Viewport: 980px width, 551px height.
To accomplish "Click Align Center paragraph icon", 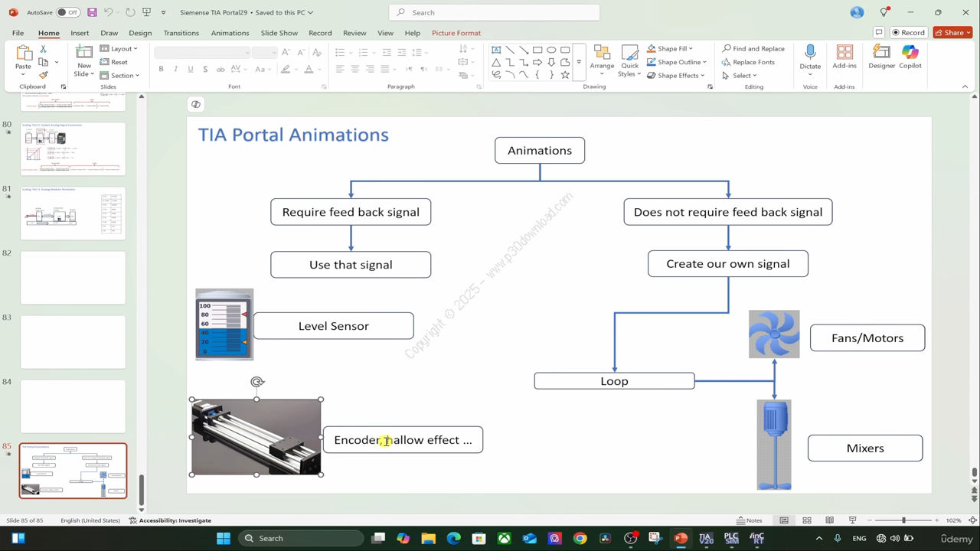I will 354,69.
